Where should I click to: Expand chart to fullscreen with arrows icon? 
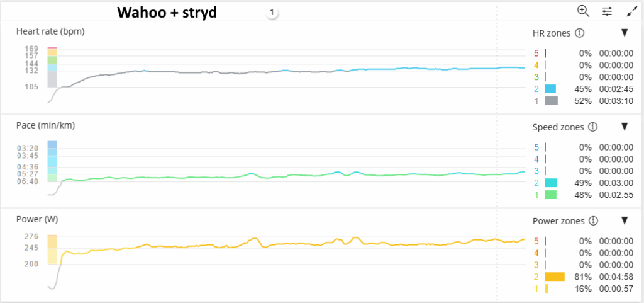pyautogui.click(x=631, y=11)
